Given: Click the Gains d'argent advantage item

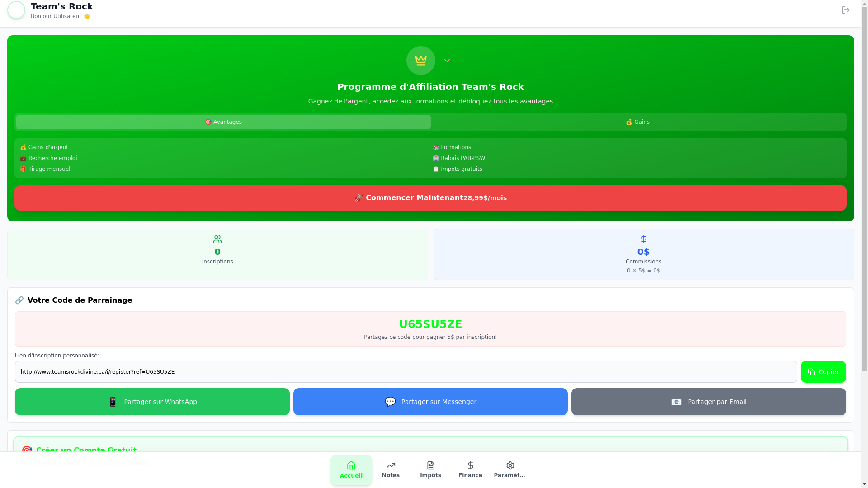Looking at the screenshot, I should tap(44, 147).
